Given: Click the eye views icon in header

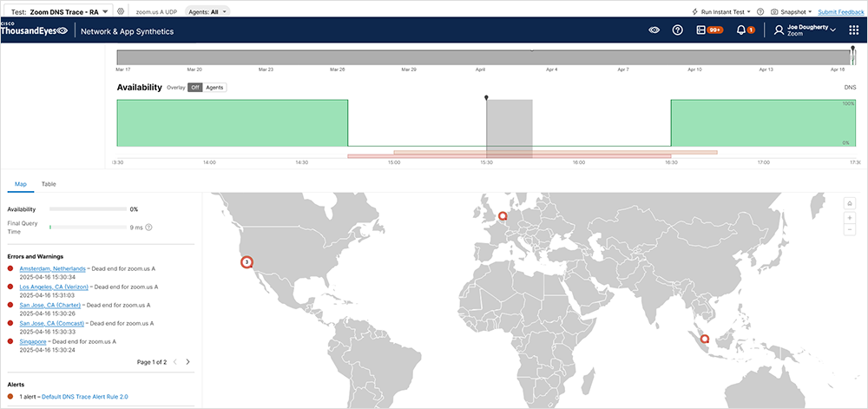Looking at the screenshot, I should (x=654, y=30).
